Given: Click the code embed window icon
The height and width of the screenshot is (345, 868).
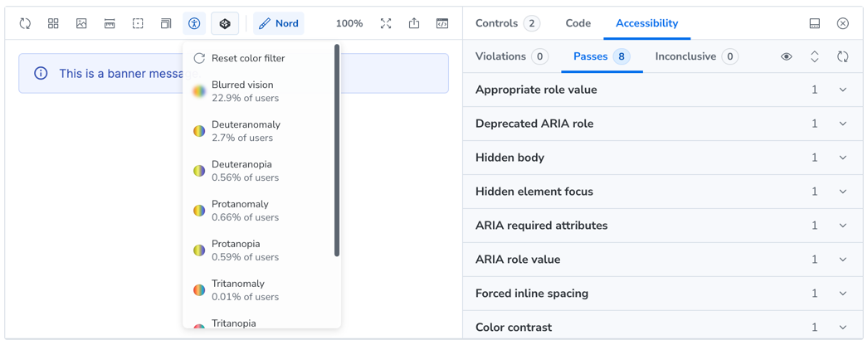Looking at the screenshot, I should pos(441,23).
